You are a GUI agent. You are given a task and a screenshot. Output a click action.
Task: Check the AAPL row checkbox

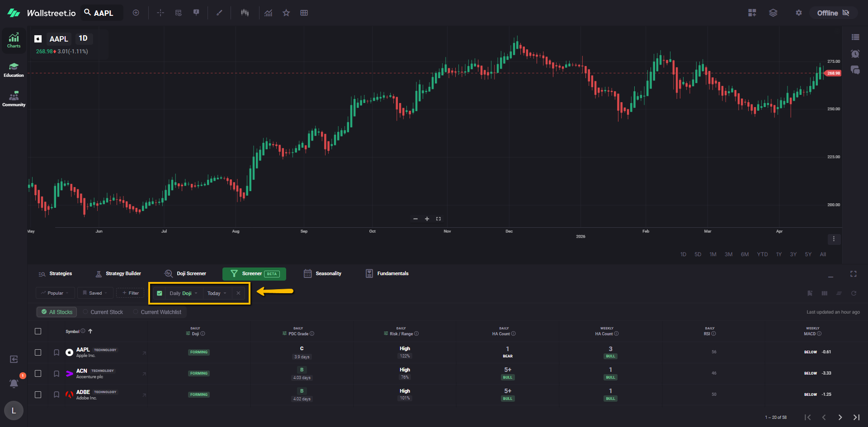pos(38,352)
